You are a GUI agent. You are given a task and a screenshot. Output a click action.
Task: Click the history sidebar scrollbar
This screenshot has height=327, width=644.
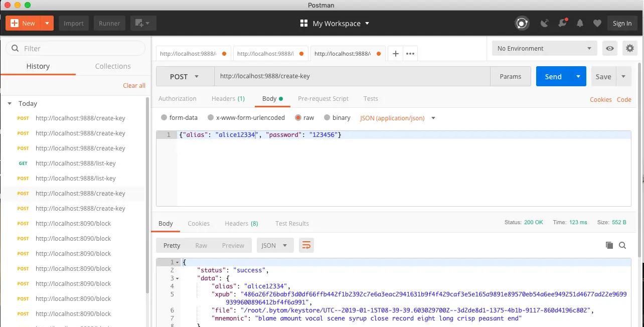tap(147, 196)
